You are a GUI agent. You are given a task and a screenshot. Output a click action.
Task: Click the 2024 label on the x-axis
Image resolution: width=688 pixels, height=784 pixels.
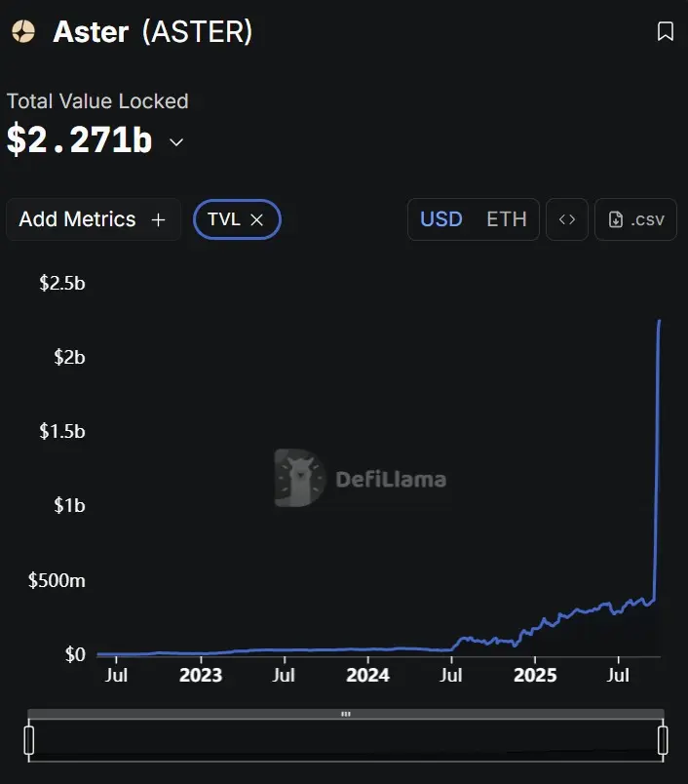click(x=368, y=675)
